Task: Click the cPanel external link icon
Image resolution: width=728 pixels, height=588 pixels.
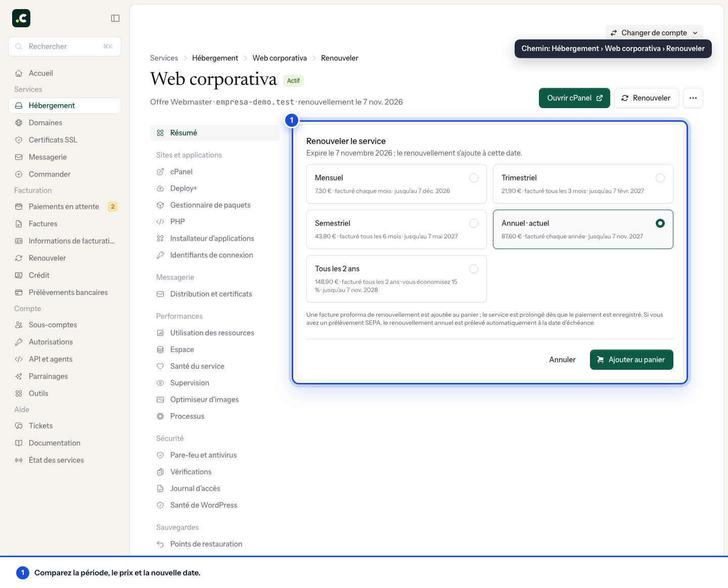Action: [160, 172]
